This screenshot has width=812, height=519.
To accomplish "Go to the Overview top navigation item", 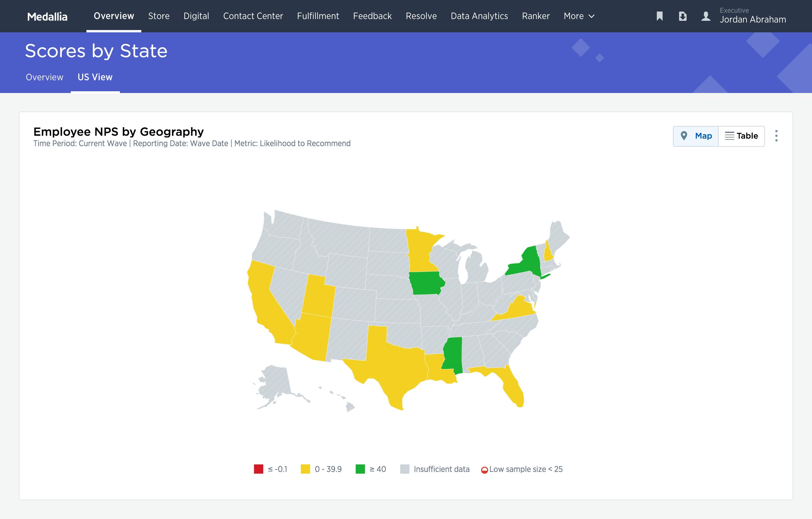I will 114,16.
